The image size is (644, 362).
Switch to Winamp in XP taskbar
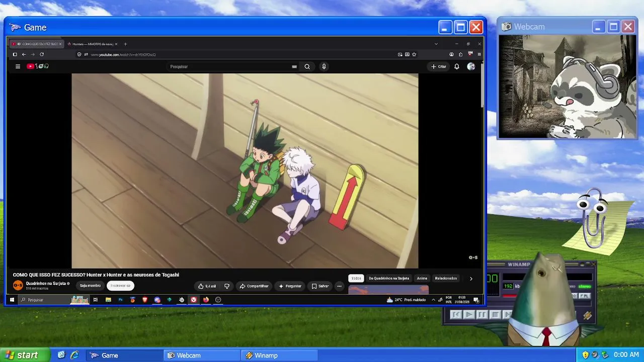click(280, 355)
